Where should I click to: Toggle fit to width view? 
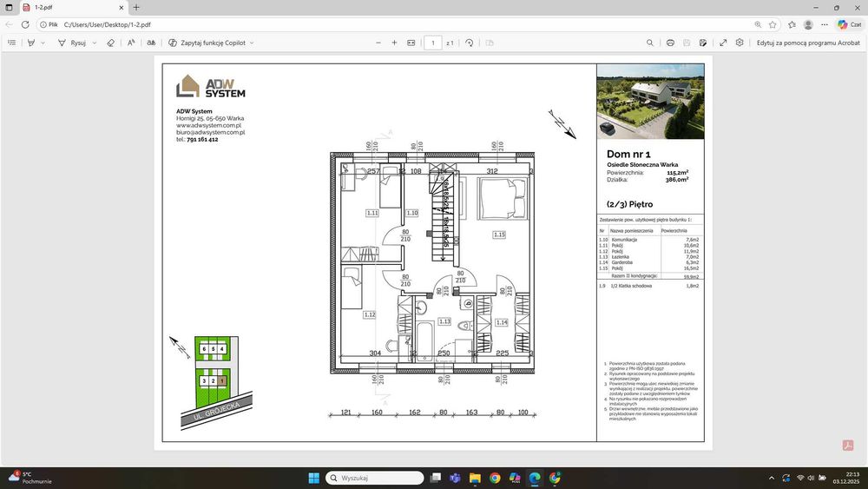(411, 43)
